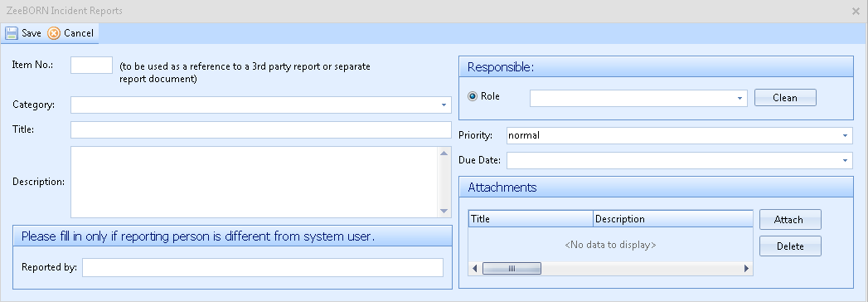Click the Description scroll up arrow

point(444,153)
